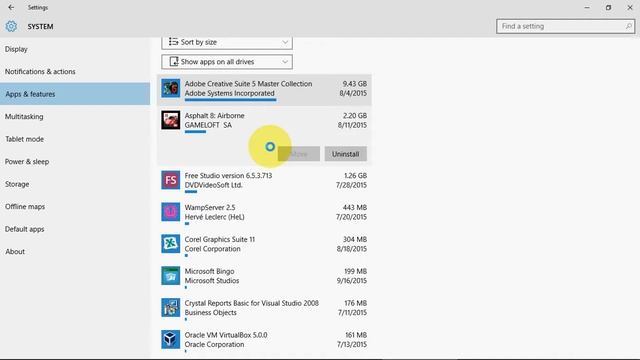Click the 9/16/2015 install date
640x360 pixels.
click(x=352, y=281)
